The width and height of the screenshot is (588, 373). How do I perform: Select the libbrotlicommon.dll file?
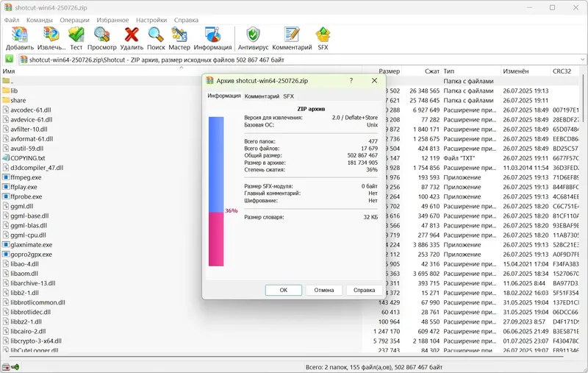(x=38, y=302)
